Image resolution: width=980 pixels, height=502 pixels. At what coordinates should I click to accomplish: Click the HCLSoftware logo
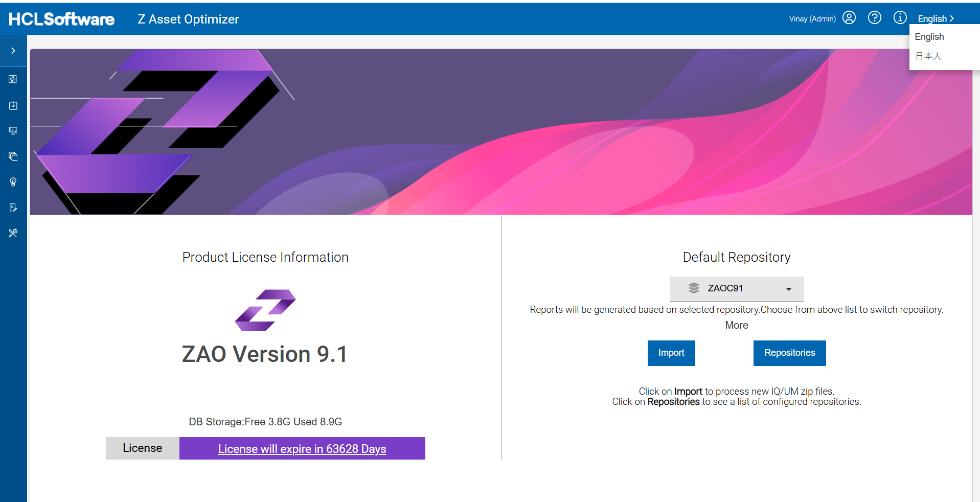62,19
